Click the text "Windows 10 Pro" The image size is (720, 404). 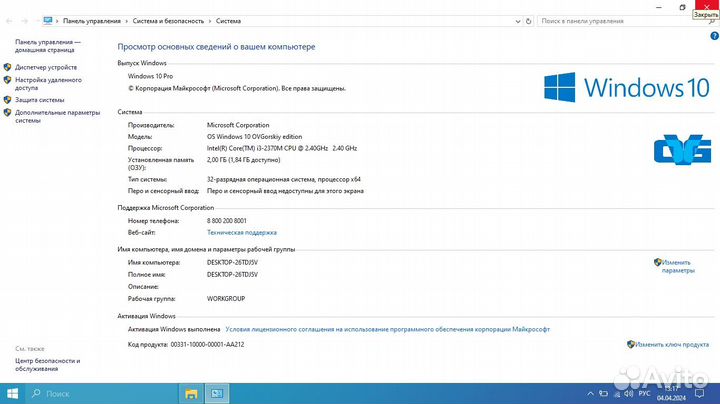click(x=150, y=76)
